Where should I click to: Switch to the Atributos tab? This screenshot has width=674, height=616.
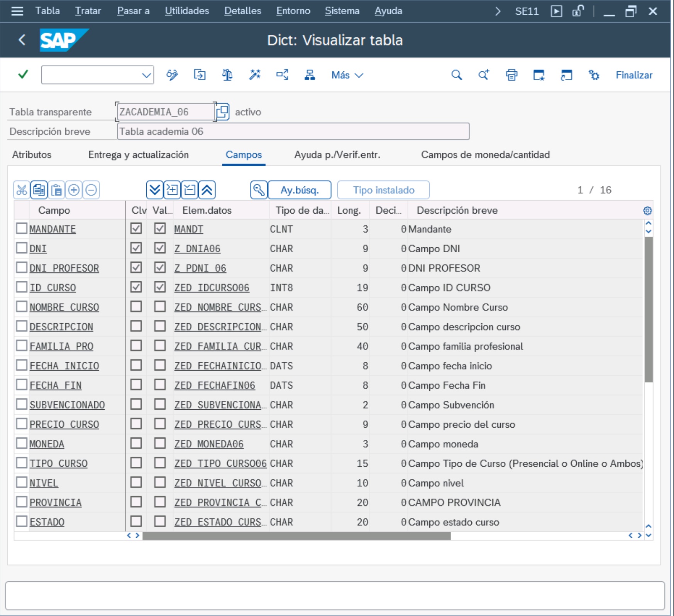tap(32, 155)
